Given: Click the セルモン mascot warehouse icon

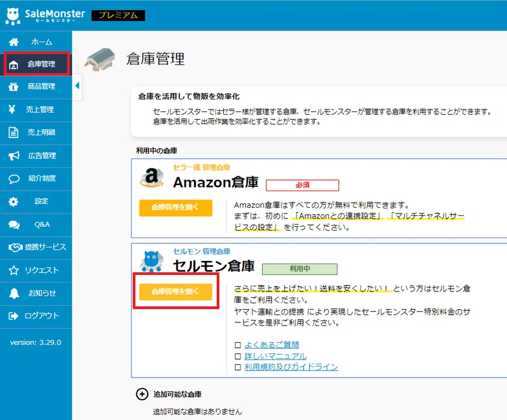Looking at the screenshot, I should tap(151, 261).
